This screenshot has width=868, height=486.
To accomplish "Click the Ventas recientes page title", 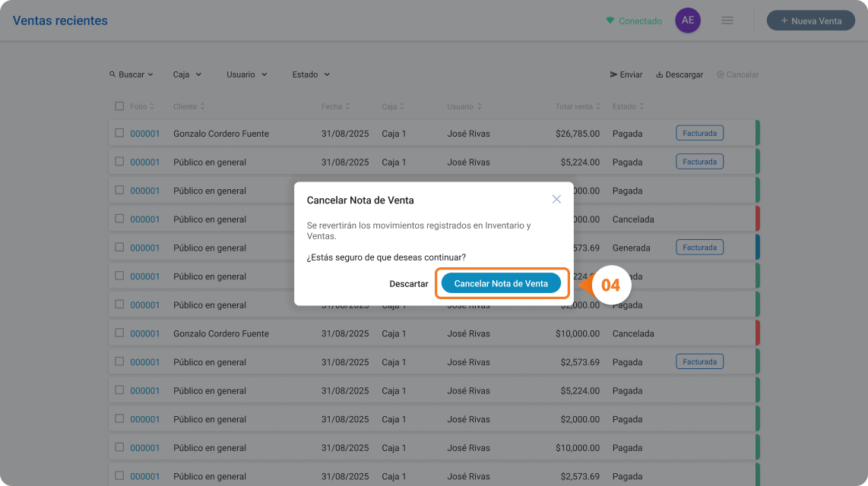I will (60, 21).
